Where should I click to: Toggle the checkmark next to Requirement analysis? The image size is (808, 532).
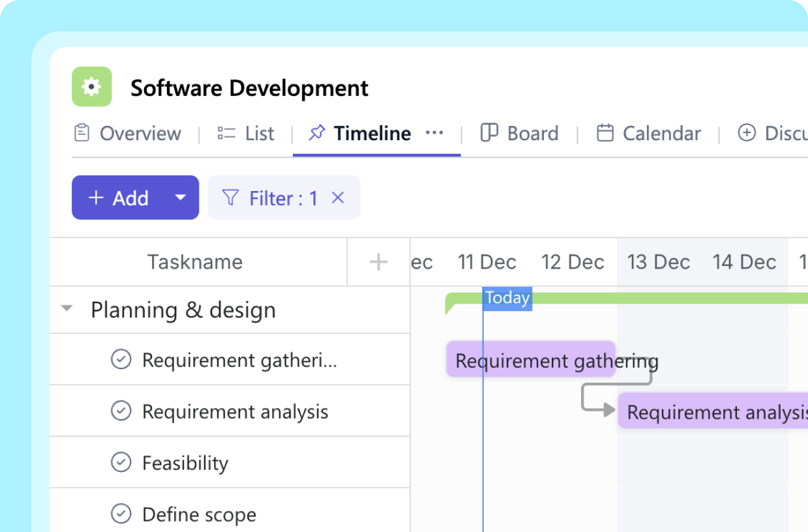121,411
